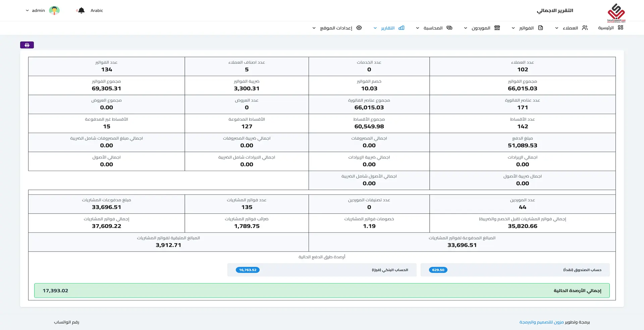Click the company logo in header
644x330 pixels.
click(x=616, y=13)
